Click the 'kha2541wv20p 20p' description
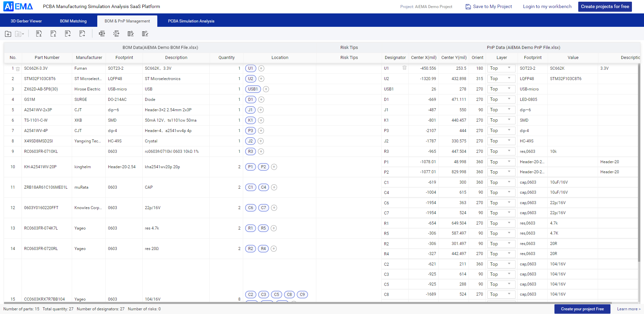 162,167
